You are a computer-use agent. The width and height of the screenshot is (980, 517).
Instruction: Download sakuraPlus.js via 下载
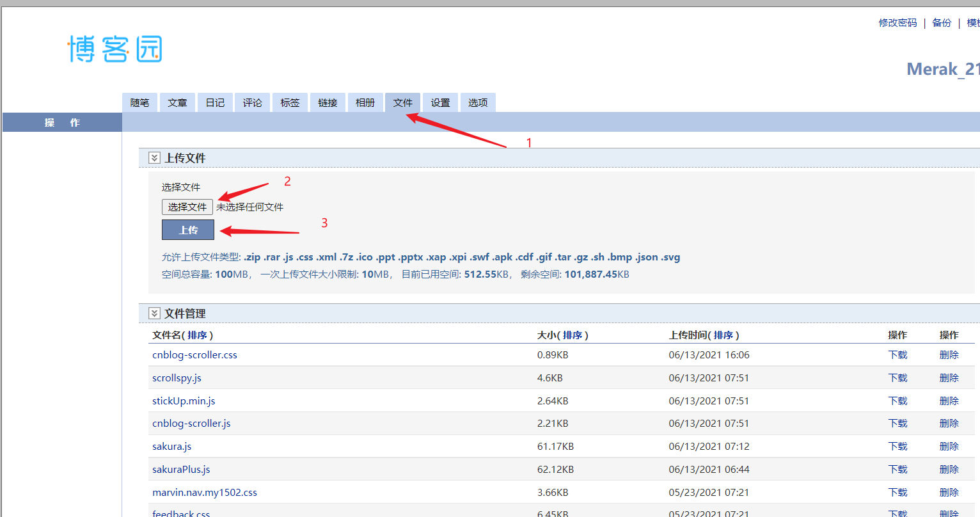897,469
